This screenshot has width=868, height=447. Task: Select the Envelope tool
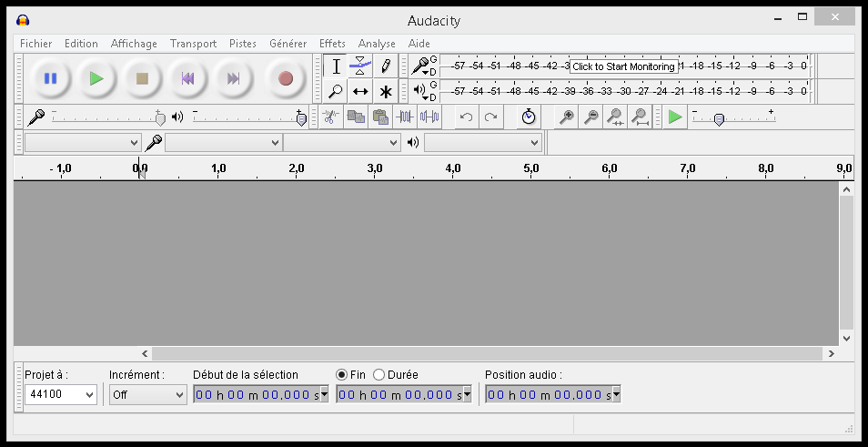(360, 66)
